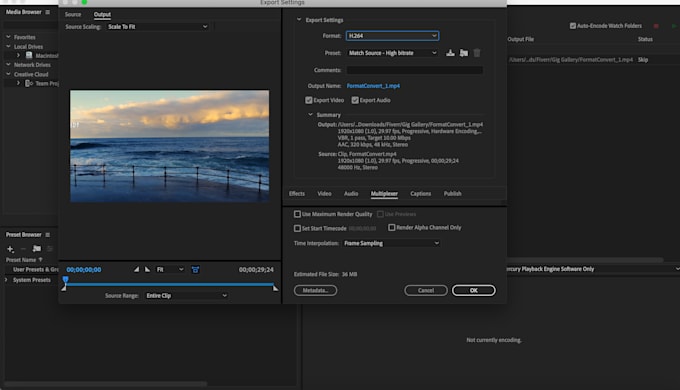Click the preset settings icon in Preset Browser

point(50,249)
